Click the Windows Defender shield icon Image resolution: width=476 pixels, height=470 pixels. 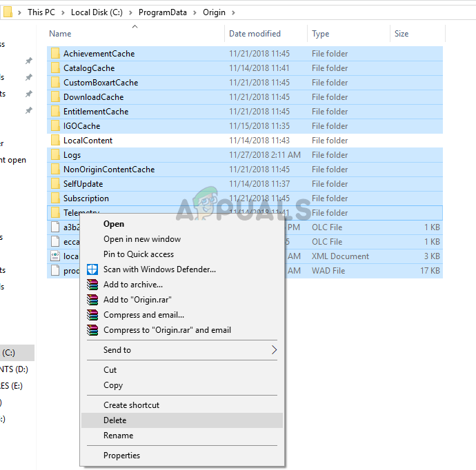(92, 269)
